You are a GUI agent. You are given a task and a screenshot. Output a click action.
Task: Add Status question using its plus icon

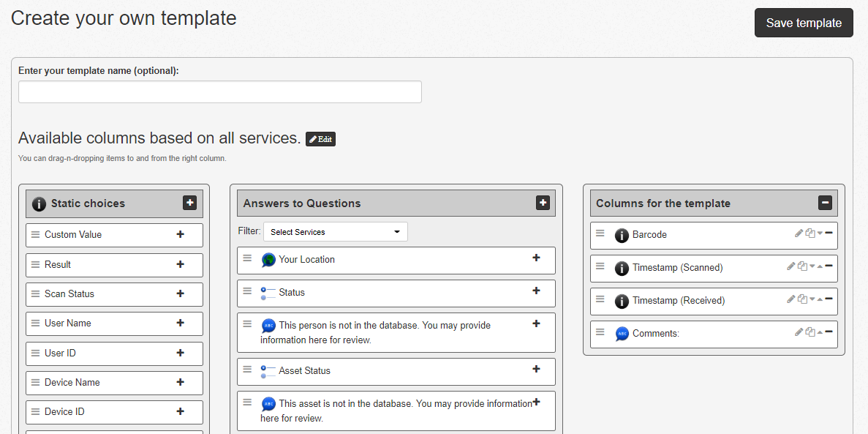[536, 291]
